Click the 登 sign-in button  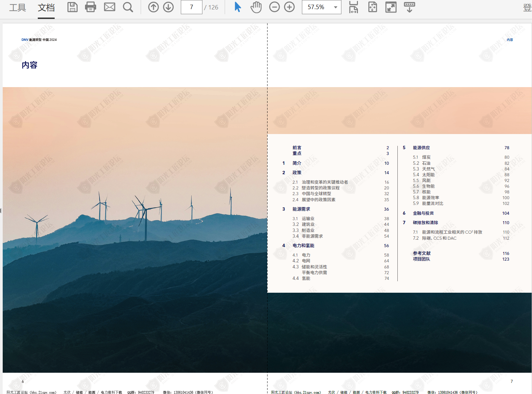pos(527,7)
